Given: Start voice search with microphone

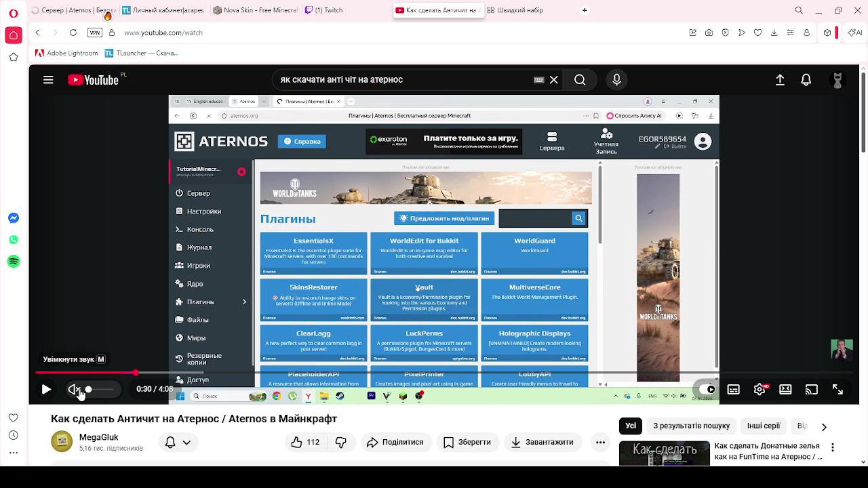Looking at the screenshot, I should pyautogui.click(x=616, y=80).
